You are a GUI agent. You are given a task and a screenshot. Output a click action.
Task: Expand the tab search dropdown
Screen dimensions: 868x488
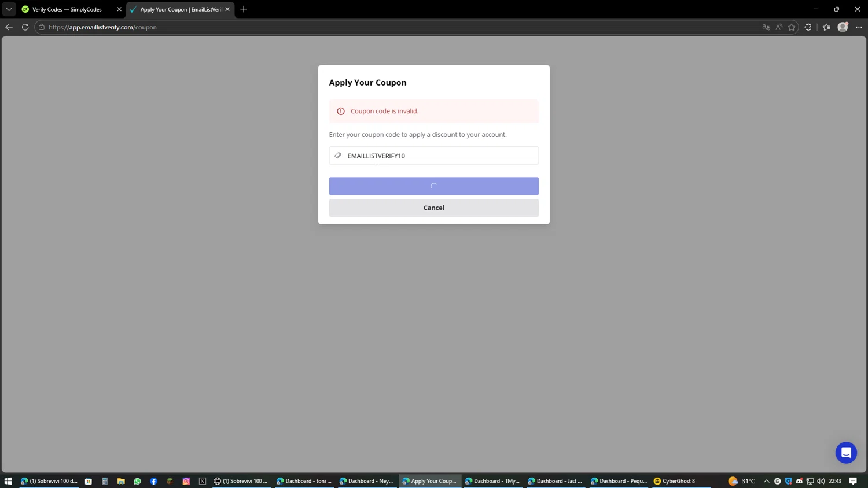tap(9, 9)
